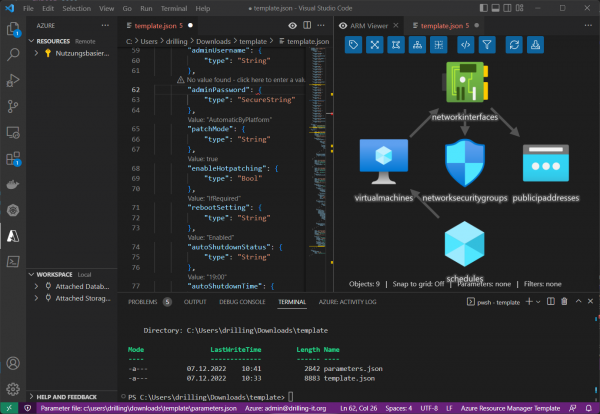Click Azure account admin@drilling-it.org
Image resolution: width=600 pixels, height=414 pixels.
285,408
